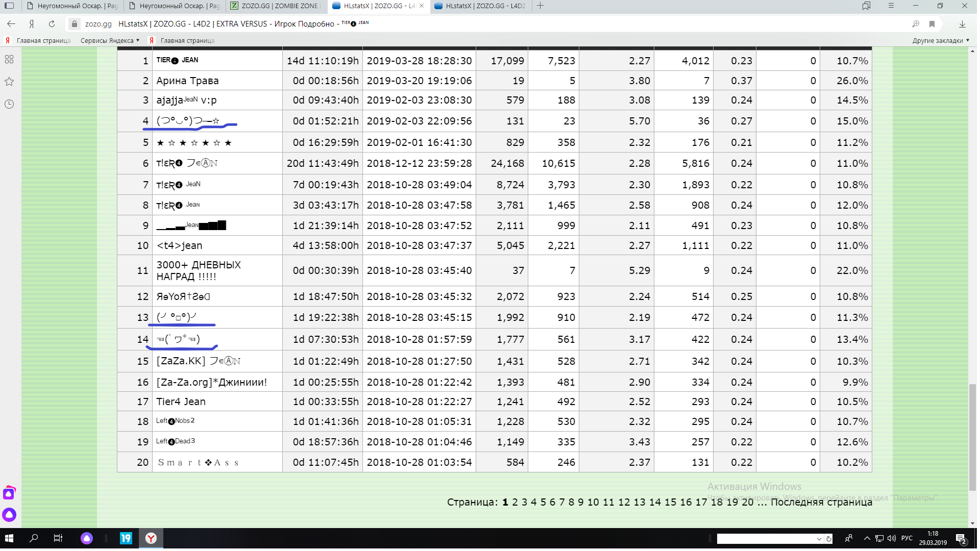This screenshot has height=551, width=980.
Task: Open bookmarks star icon in sidebar
Action: pos(9,82)
